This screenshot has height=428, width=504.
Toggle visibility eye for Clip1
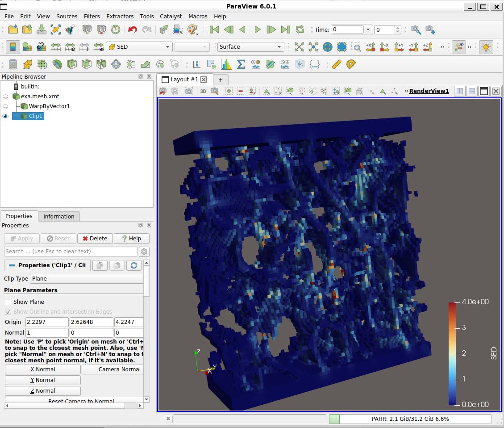[x=5, y=116]
